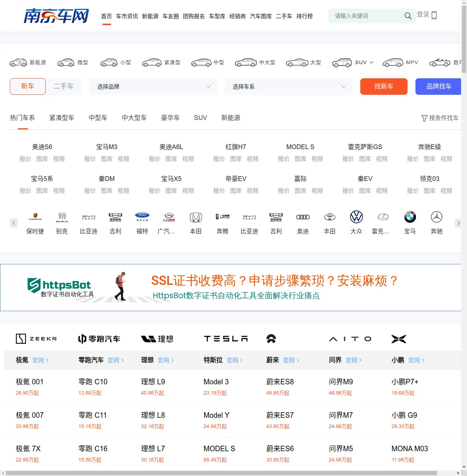Click the 大众 Volkswagen logo
This screenshot has height=476, width=467.
point(356,217)
